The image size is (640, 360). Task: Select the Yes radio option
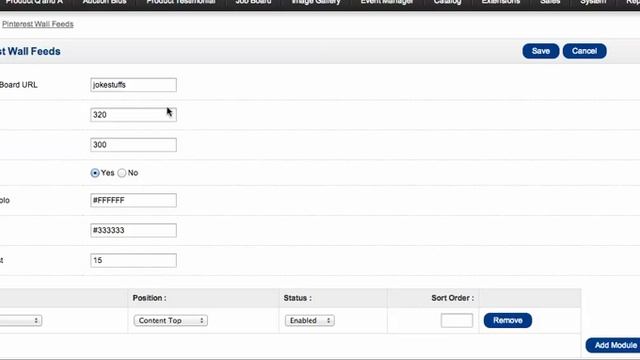(x=95, y=173)
